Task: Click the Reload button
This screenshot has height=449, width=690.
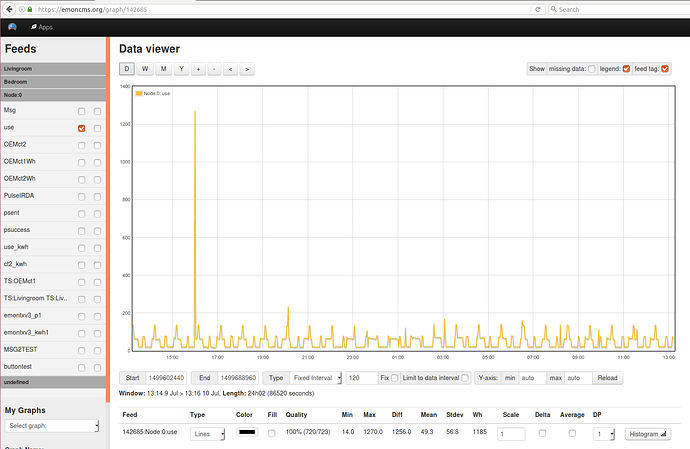Action: pos(607,378)
